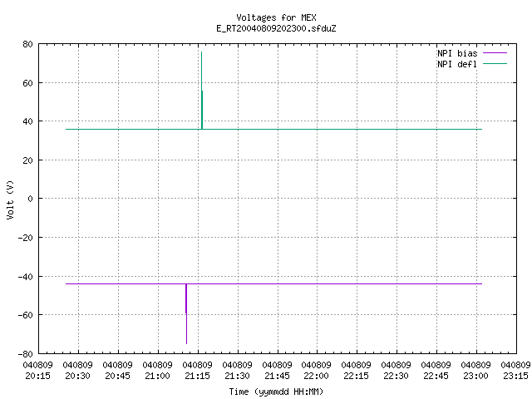The image size is (532, 399).
Task: Click the 'NPI defl' legend label
Action: click(x=457, y=64)
